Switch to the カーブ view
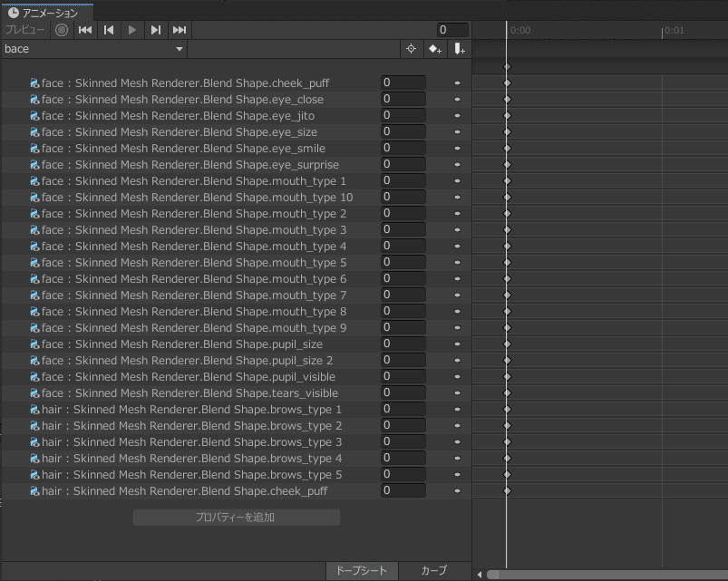The image size is (728, 581). coord(433,570)
